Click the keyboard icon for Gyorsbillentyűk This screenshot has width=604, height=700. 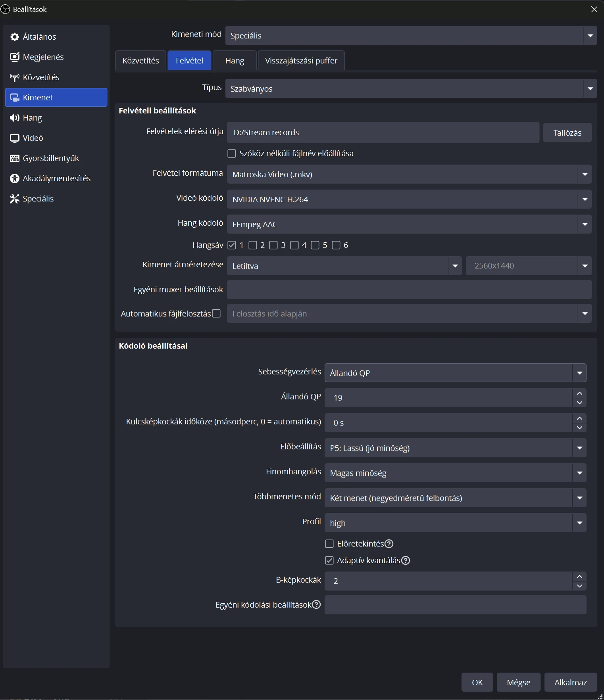coord(15,158)
